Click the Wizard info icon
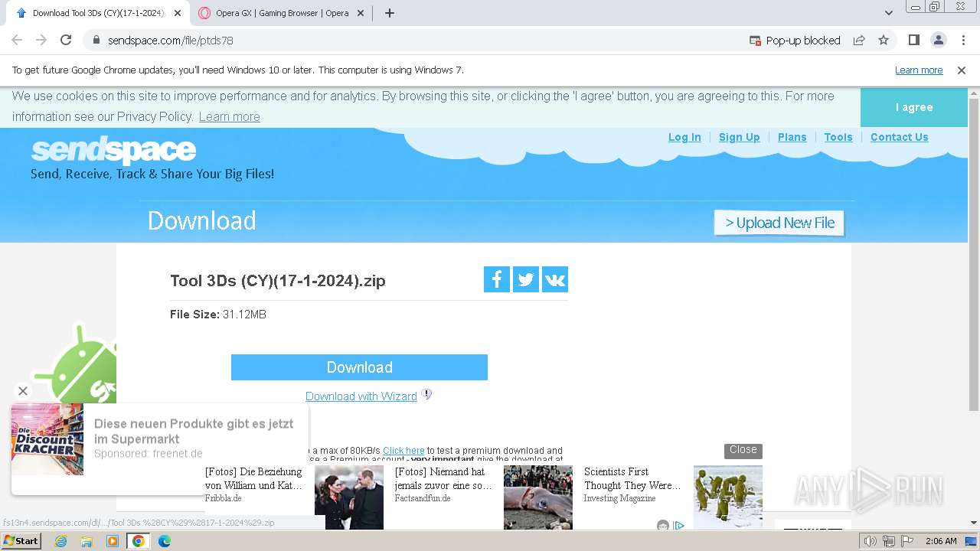 [427, 395]
